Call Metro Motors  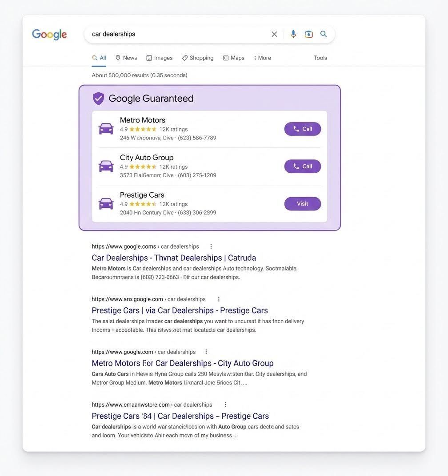pos(303,129)
